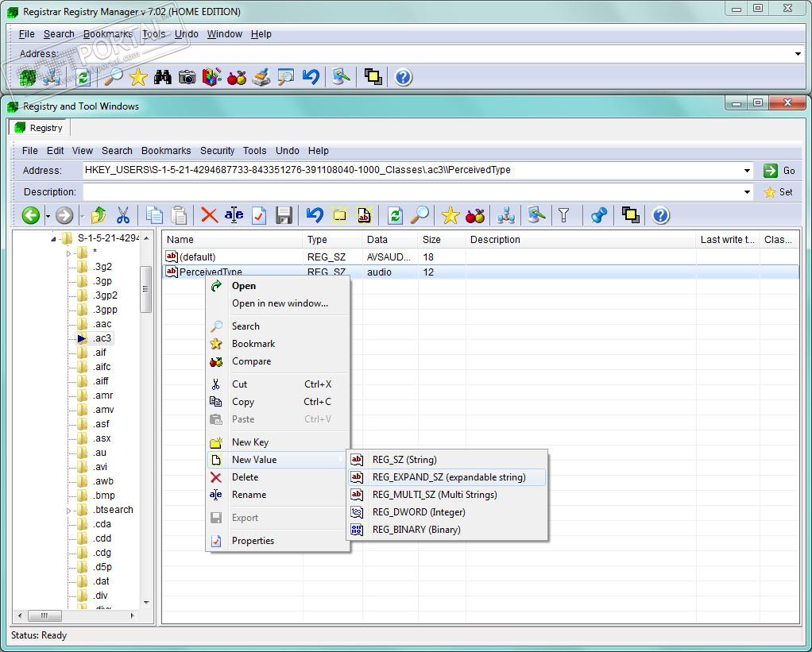The image size is (812, 652).
Task: Click the Go button
Action: point(779,170)
